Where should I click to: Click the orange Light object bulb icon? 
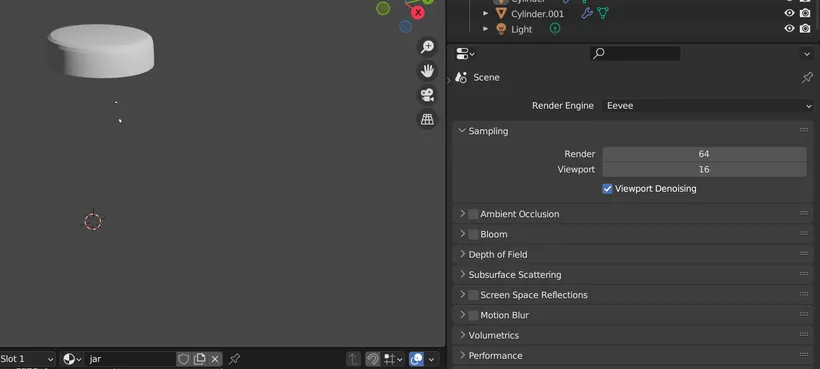[501, 29]
